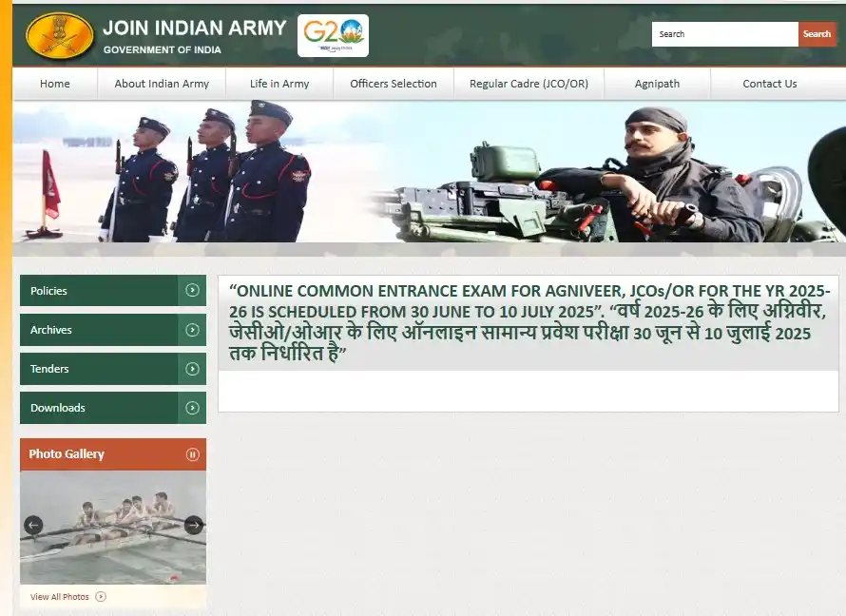This screenshot has height=616, width=846.
Task: Click the G20 logo
Action: [333, 35]
